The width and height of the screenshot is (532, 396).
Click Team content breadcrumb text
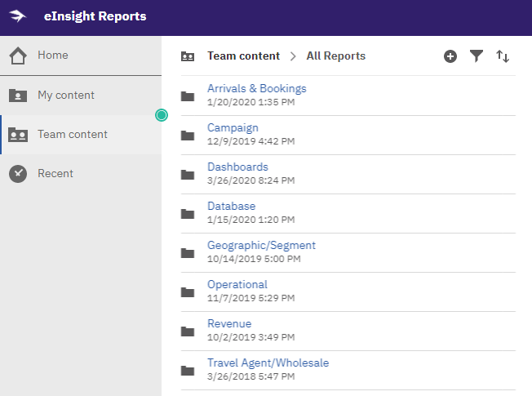pyautogui.click(x=243, y=56)
